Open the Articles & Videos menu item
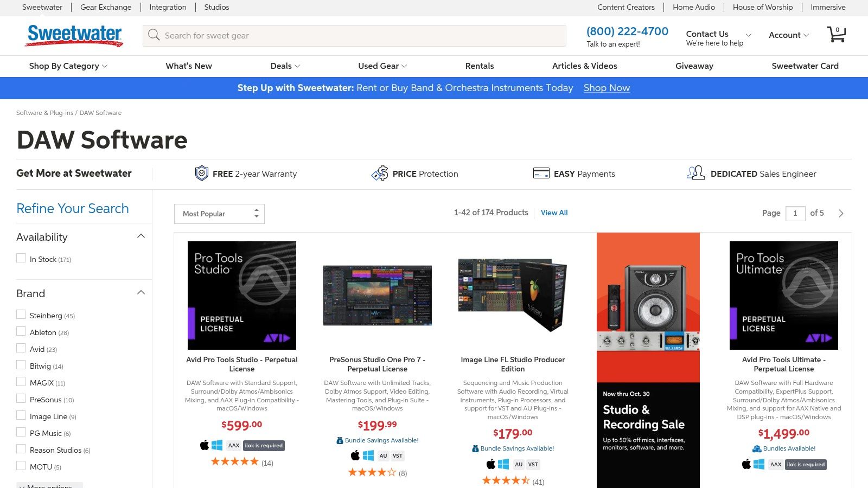 (x=584, y=66)
